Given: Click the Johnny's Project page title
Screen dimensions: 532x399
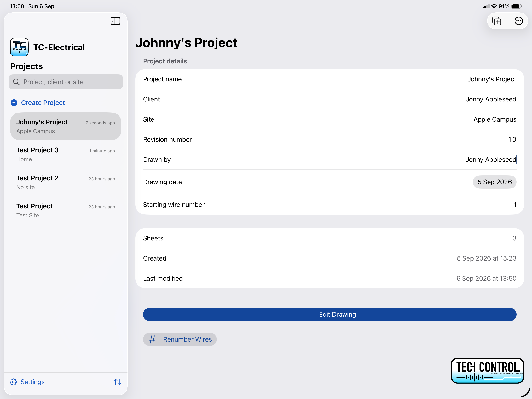Looking at the screenshot, I should (186, 43).
